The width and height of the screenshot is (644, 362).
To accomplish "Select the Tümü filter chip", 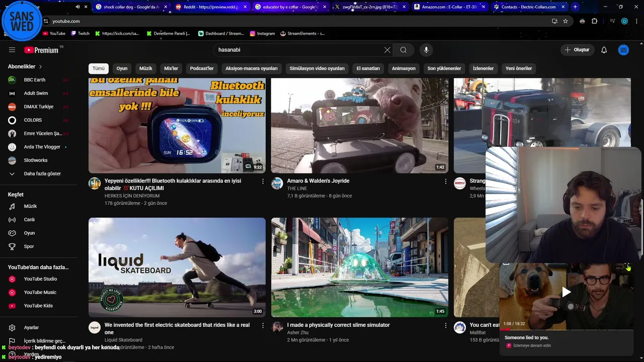I will (x=99, y=68).
